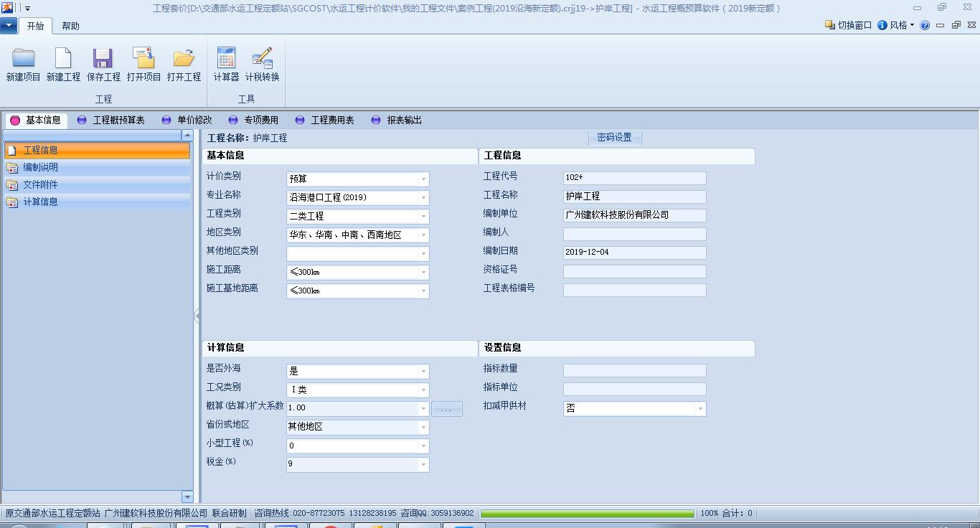This screenshot has width=980, height=528.
Task: Open the 工程费用表 tab
Action: (x=325, y=120)
